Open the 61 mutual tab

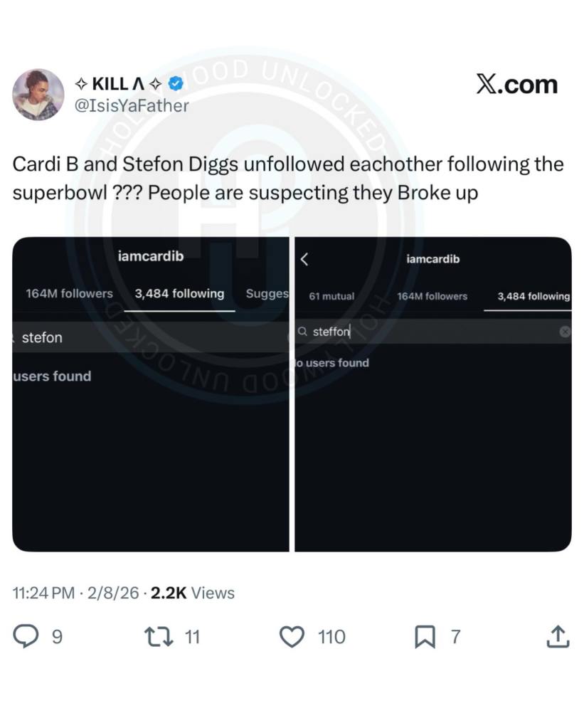pyautogui.click(x=331, y=296)
